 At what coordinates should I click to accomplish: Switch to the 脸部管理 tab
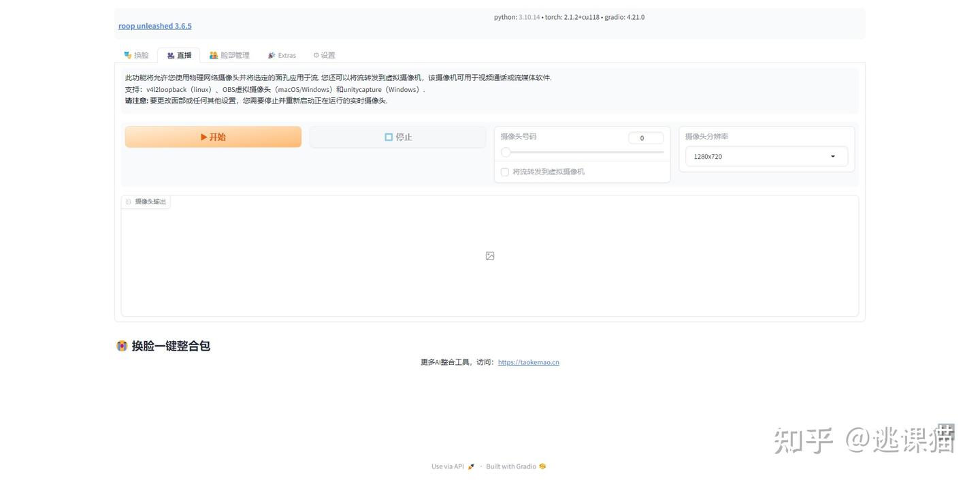229,55
